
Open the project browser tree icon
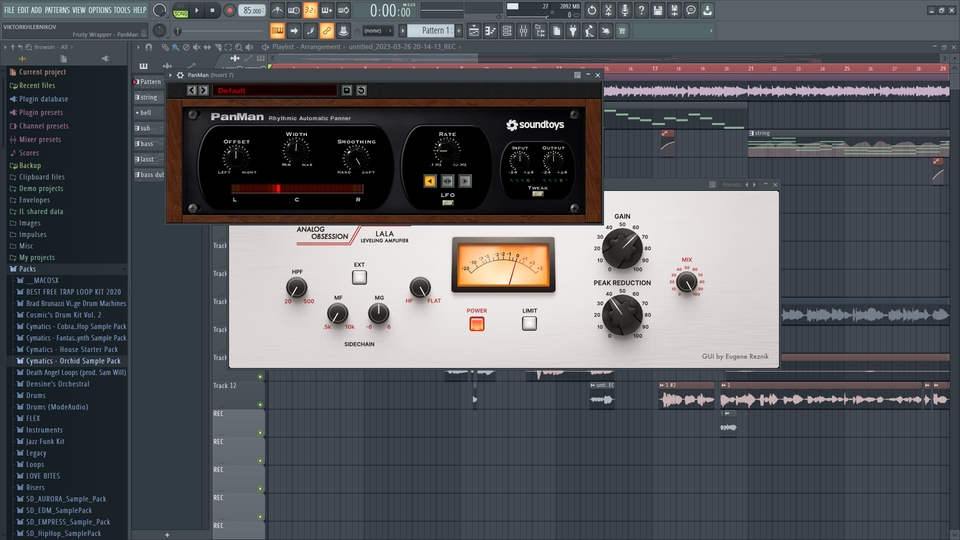[540, 31]
